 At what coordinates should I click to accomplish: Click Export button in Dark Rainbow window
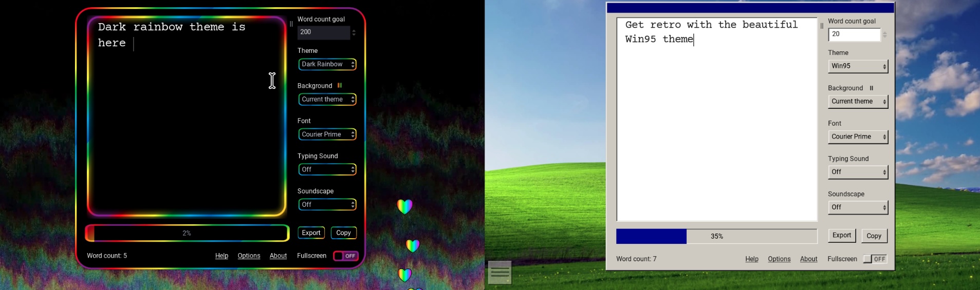click(311, 233)
